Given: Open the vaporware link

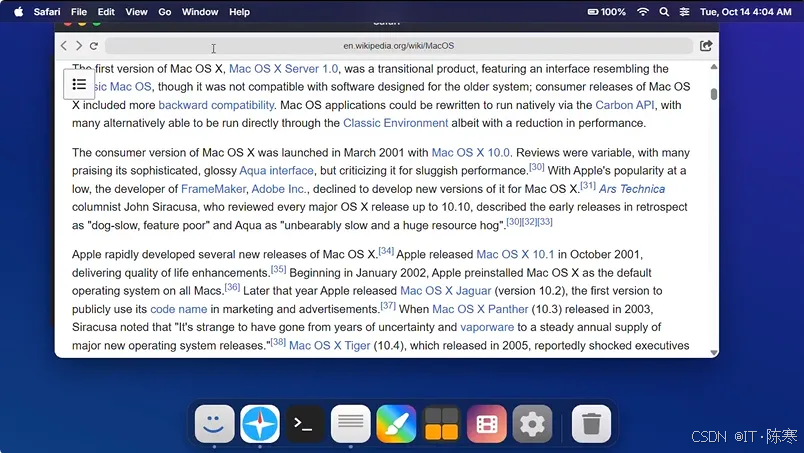Looking at the screenshot, I should click(487, 327).
